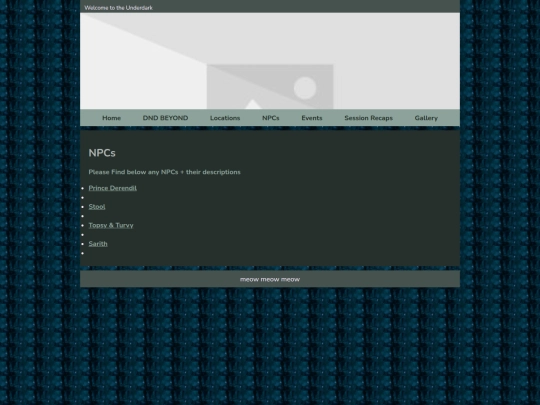The width and height of the screenshot is (540, 405).
Task: Open the Sarith NPC link
Action: pos(98,244)
